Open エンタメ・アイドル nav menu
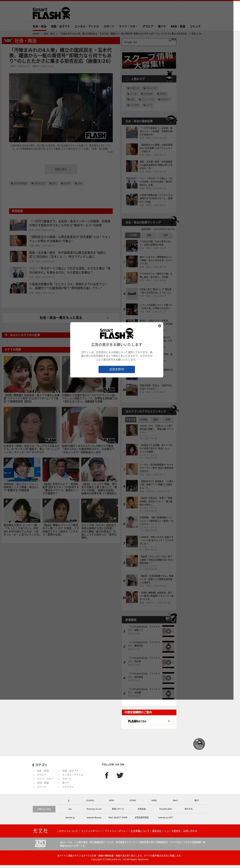The height and width of the screenshot is (868, 240). (x=87, y=26)
